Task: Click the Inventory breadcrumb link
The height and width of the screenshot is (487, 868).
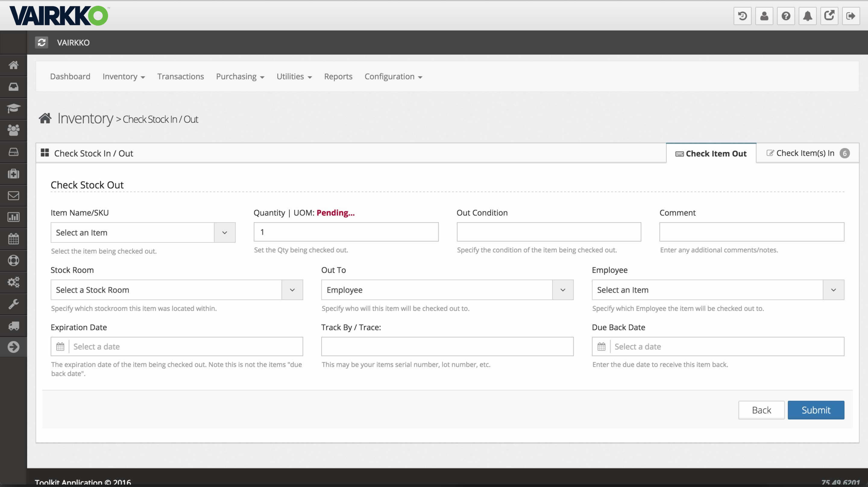Action: click(x=85, y=118)
